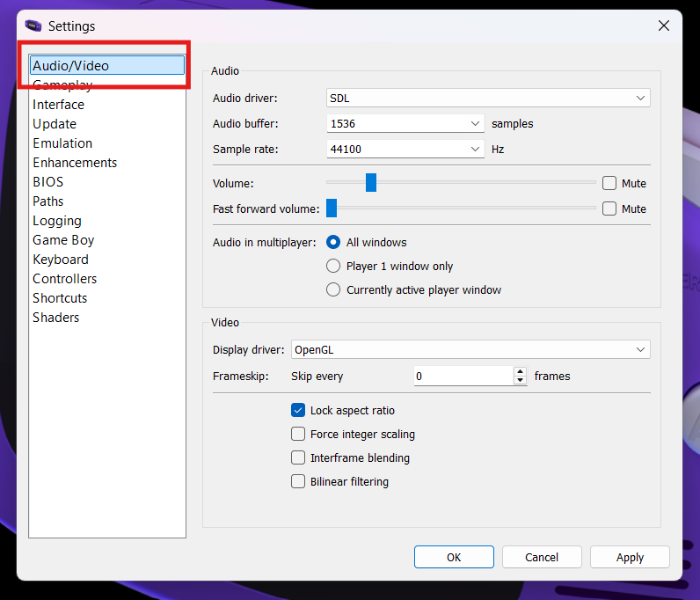Click the Volume slider track right of the handle
The width and height of the screenshot is (700, 600).
tap(486, 182)
